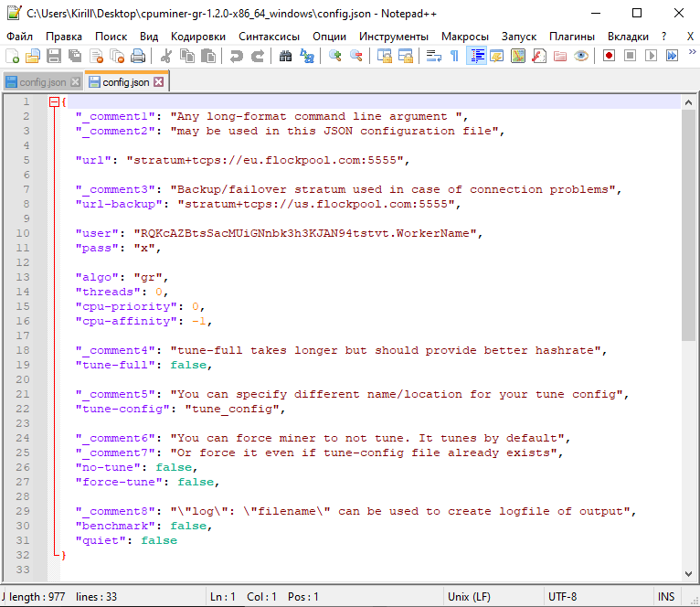Click the UTF-8 encoding status field
The width and height of the screenshot is (700, 607).
[563, 597]
